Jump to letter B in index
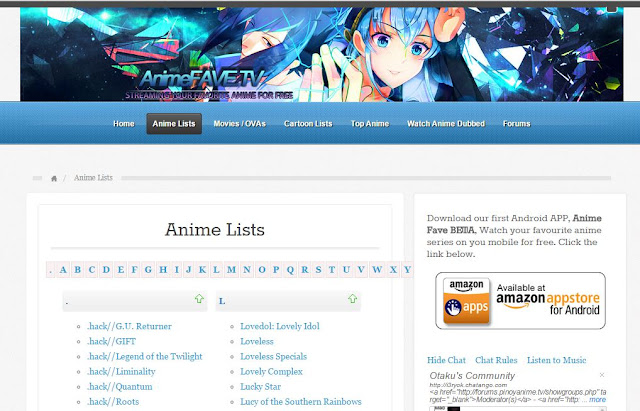The image size is (640, 411). (77, 270)
